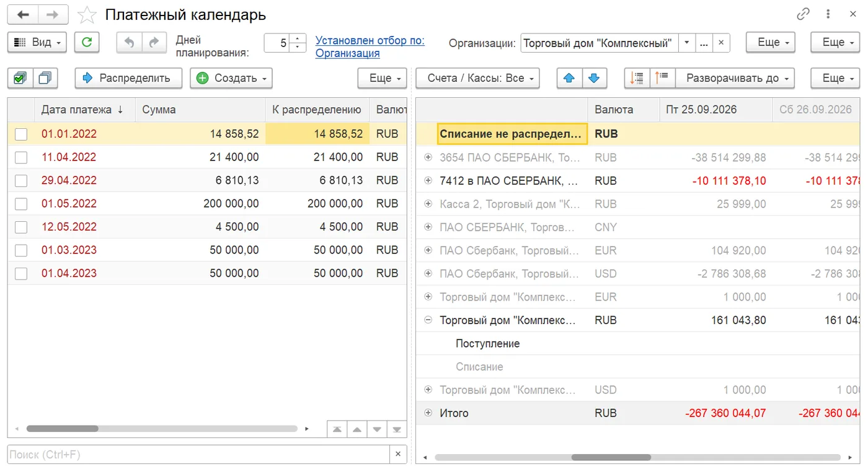Click the Пт 25.09.2026 column header

[x=716, y=110]
